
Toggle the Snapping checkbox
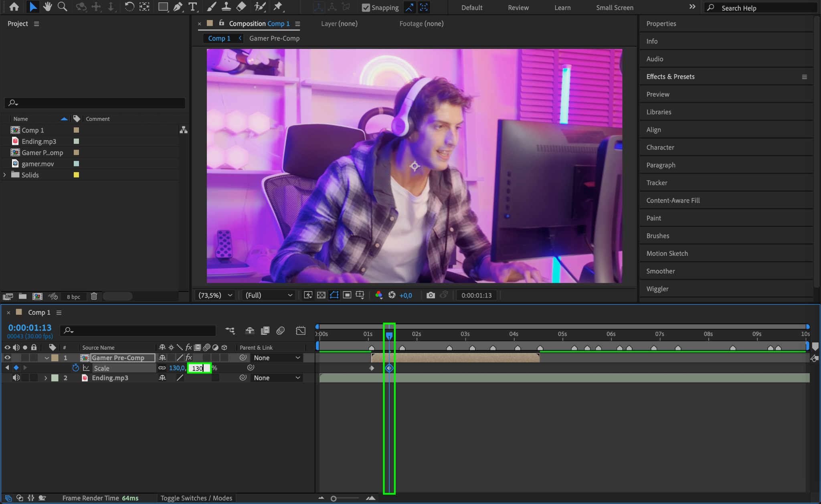coord(366,8)
